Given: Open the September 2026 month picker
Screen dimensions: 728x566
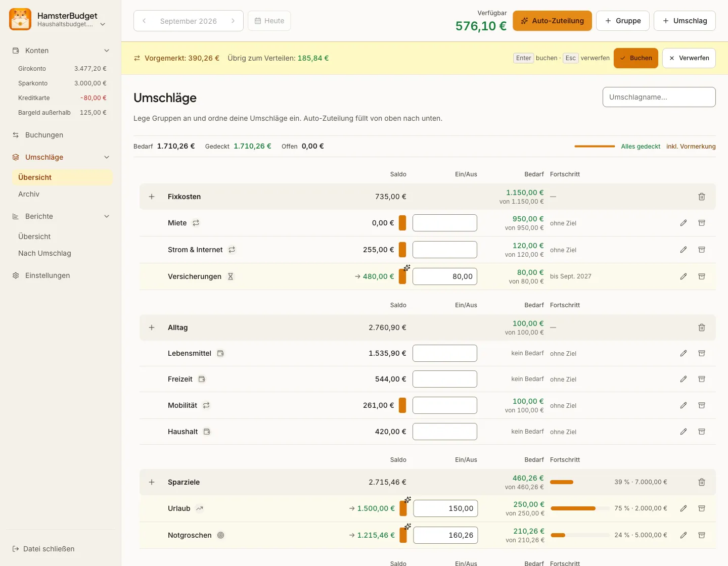Looking at the screenshot, I should coord(189,21).
